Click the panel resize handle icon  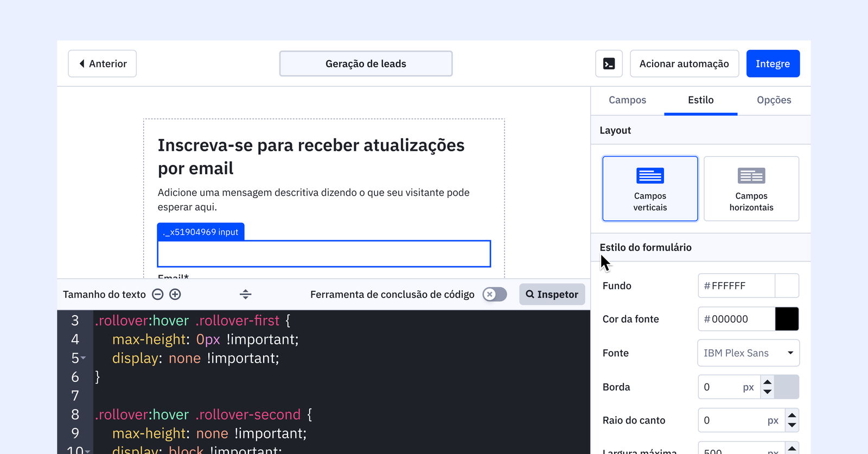[x=245, y=295]
